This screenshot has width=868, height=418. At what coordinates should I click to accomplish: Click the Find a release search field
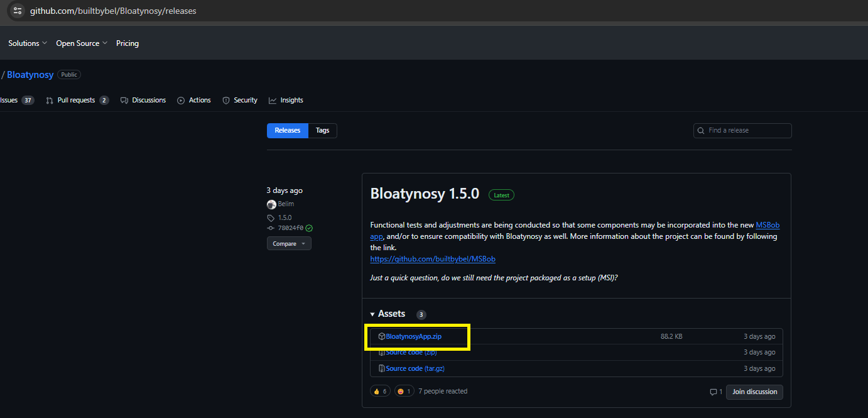pos(742,130)
